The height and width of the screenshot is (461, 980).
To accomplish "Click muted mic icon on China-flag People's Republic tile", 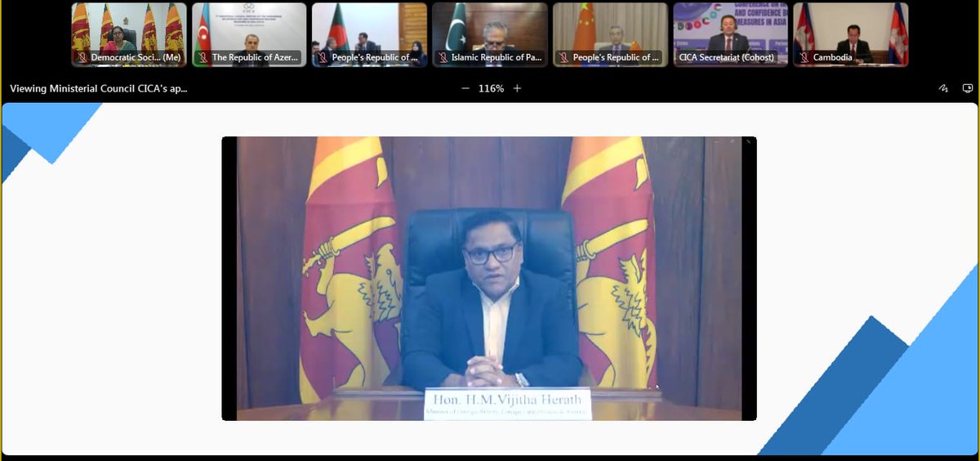I will (x=563, y=58).
